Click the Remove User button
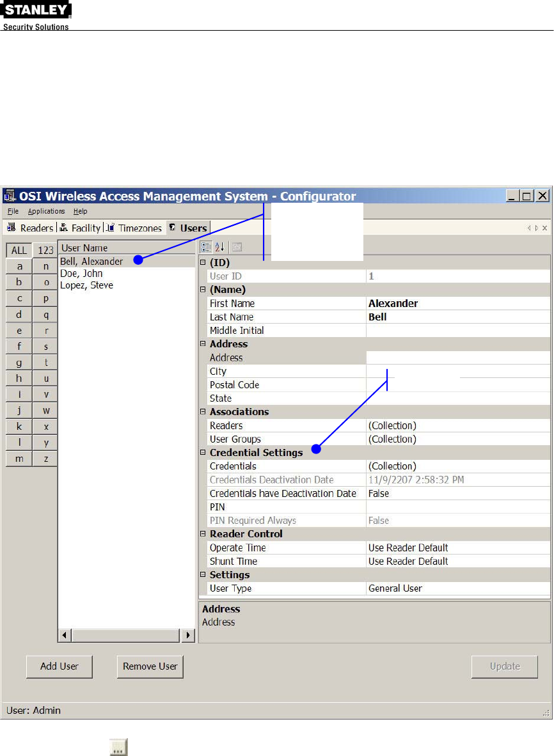This screenshot has height=756, width=554. point(150,666)
